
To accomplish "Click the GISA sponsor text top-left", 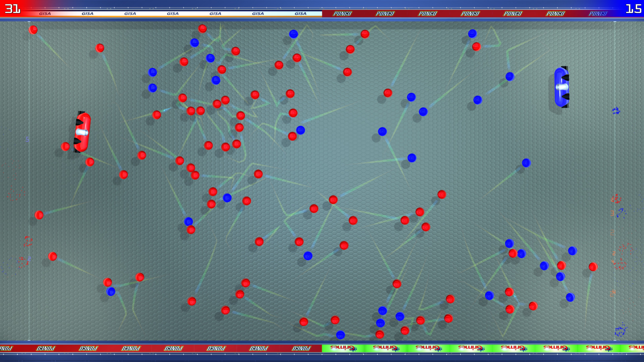I will point(45,14).
